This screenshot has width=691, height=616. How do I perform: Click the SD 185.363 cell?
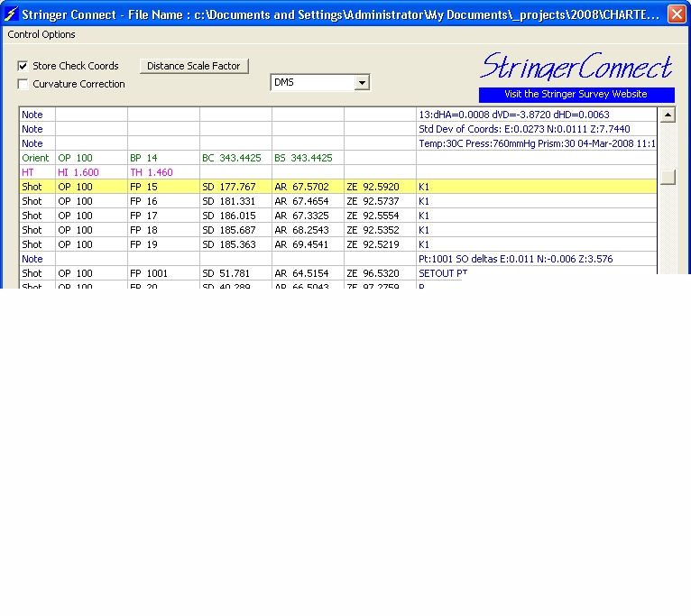tap(235, 245)
